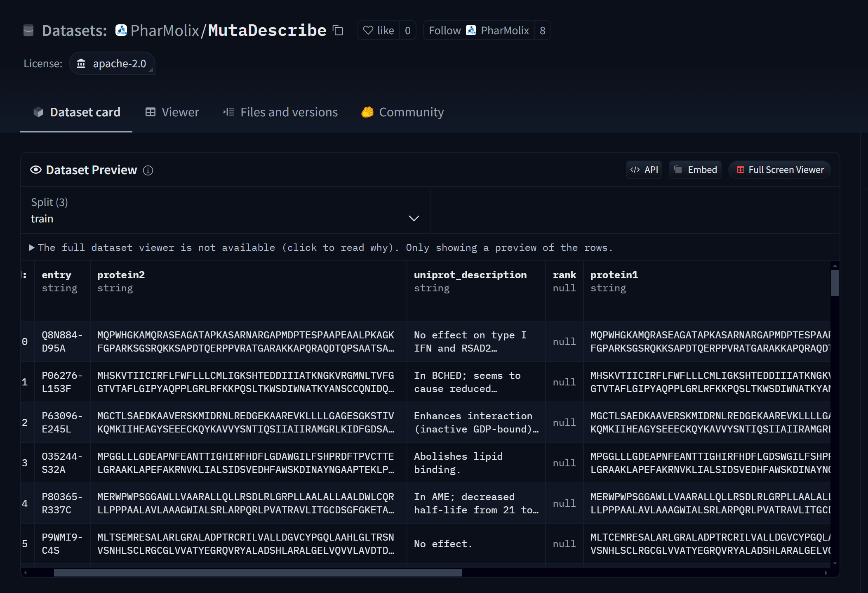Select entry cell P63096-E245L
868x593 pixels.
coord(62,423)
